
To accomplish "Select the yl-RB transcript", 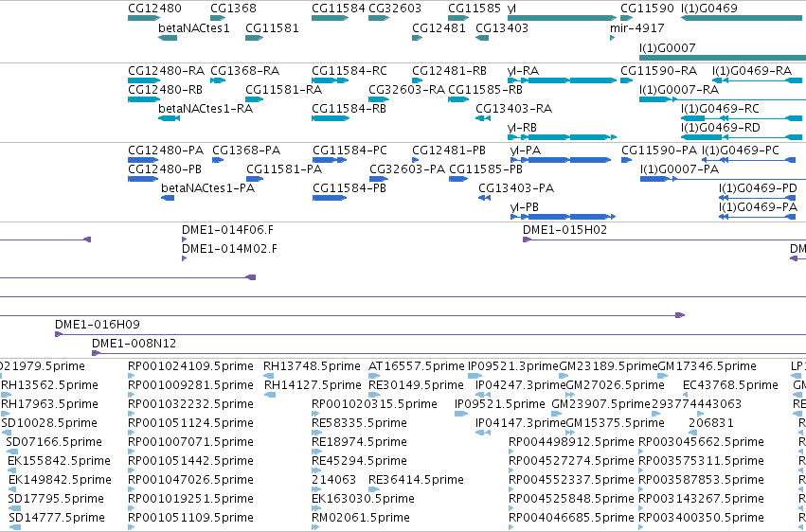I will 562,137.
